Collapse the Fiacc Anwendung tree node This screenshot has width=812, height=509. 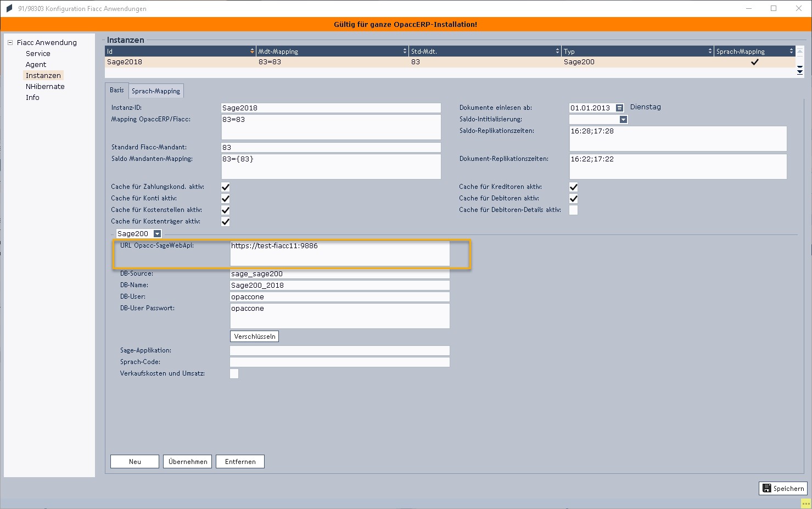tap(10, 42)
